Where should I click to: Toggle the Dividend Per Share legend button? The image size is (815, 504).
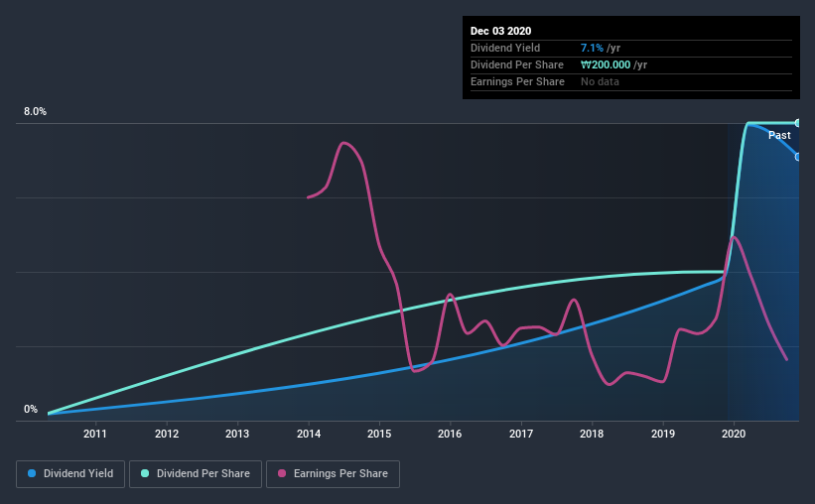(x=196, y=474)
